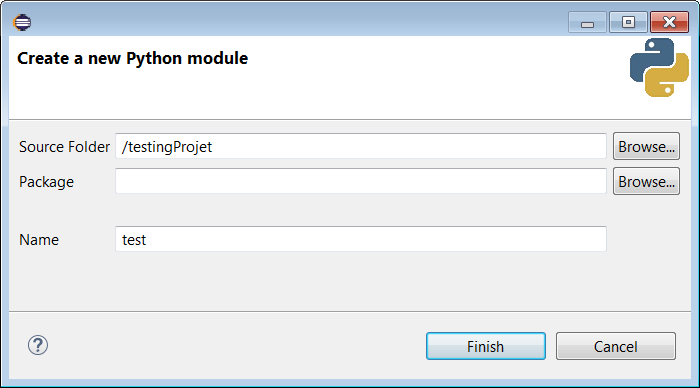Cancel the new module dialog
The image size is (700, 388).
tap(616, 346)
